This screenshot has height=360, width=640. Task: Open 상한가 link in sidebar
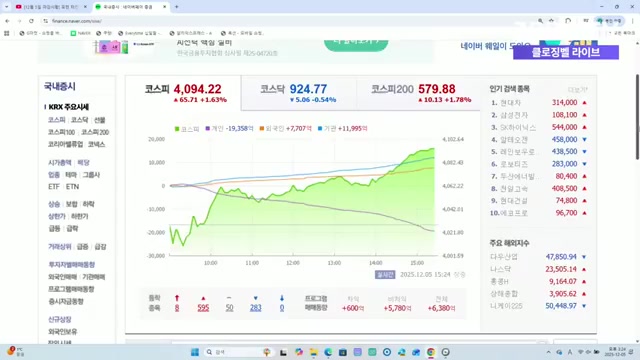pyautogui.click(x=56, y=216)
